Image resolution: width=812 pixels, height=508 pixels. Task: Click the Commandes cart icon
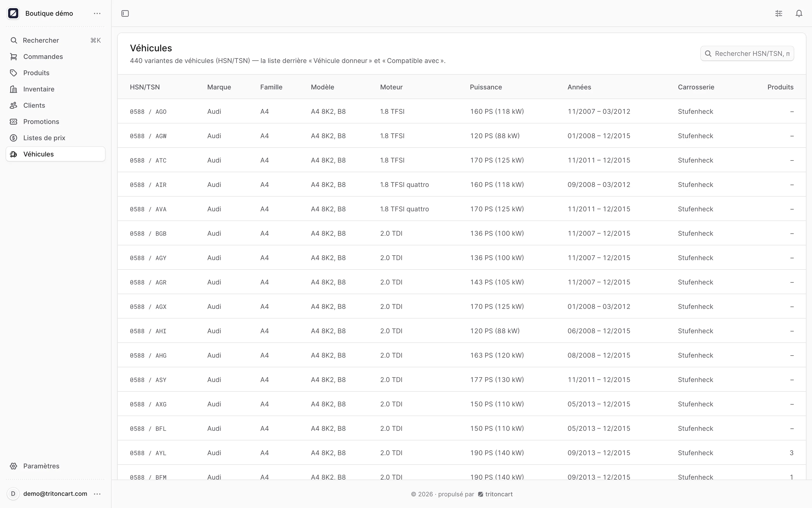(13, 56)
